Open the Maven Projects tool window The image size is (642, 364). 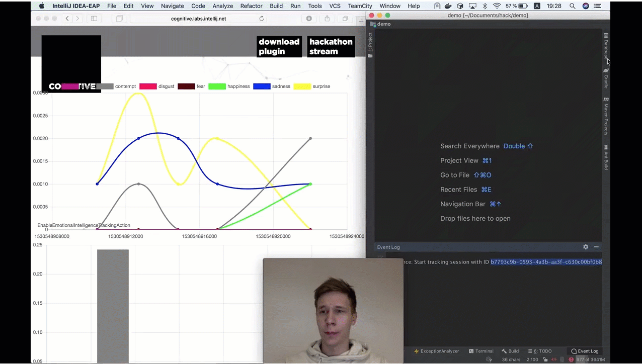[606, 116]
